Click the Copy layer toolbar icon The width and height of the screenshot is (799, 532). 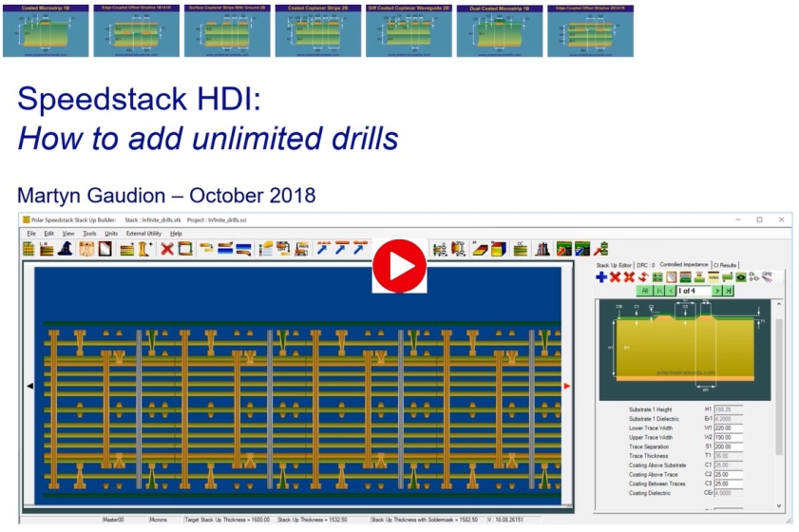pos(283,249)
